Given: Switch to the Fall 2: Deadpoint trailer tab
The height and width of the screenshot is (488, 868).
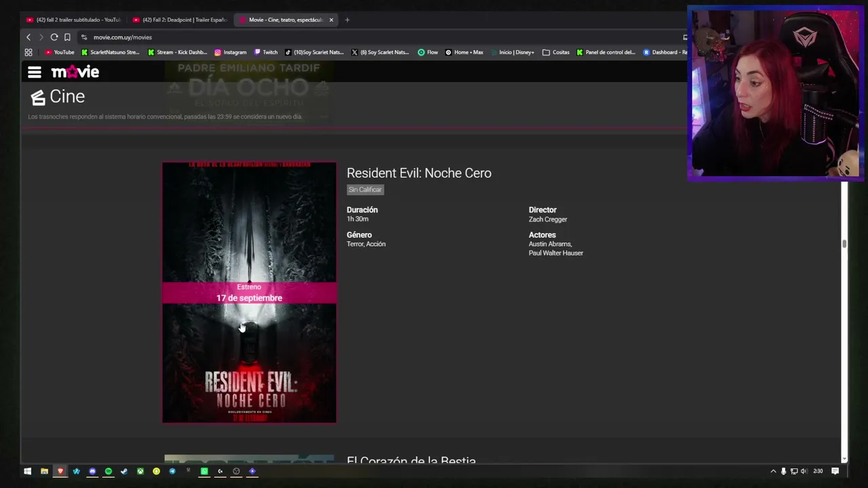Looking at the screenshot, I should pos(180,20).
